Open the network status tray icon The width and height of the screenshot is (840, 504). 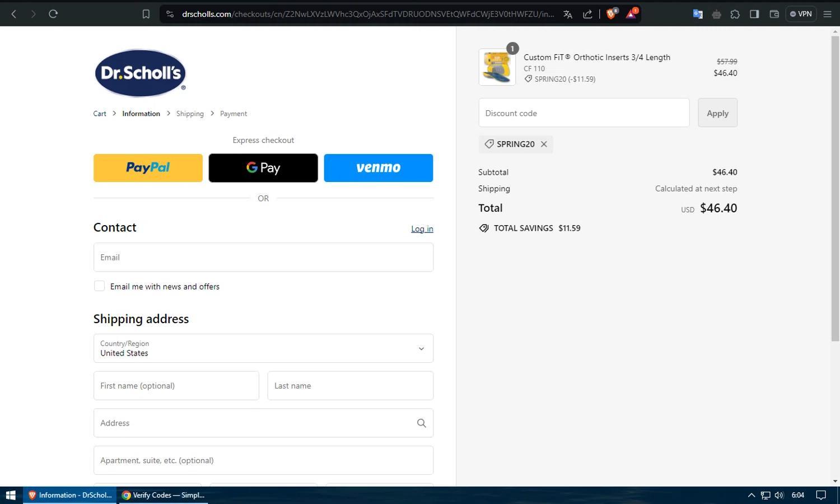[765, 495]
